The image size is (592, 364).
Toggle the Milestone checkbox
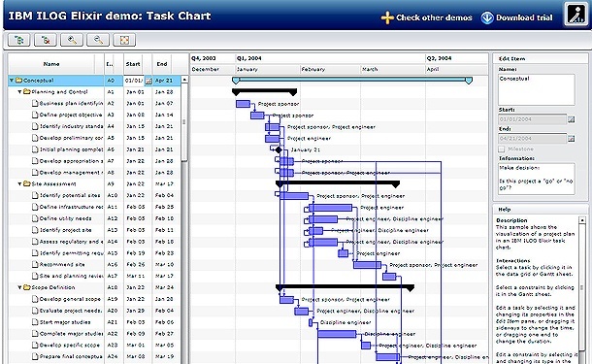pos(502,149)
